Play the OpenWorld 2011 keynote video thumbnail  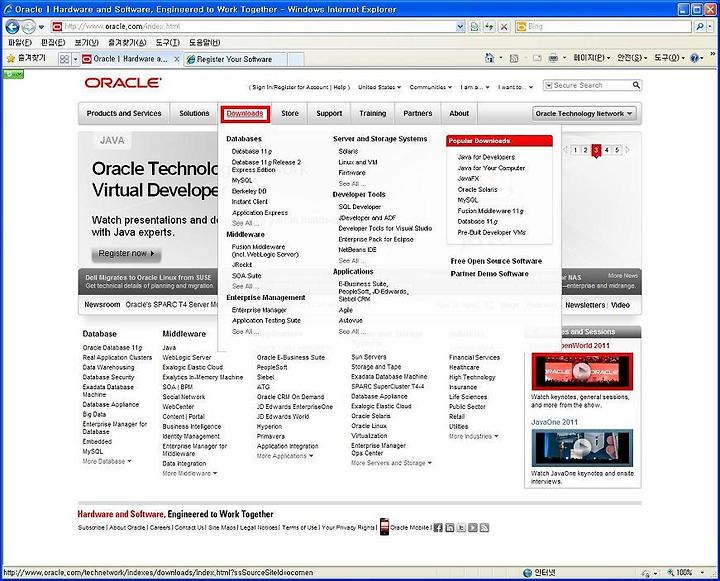tap(582, 371)
